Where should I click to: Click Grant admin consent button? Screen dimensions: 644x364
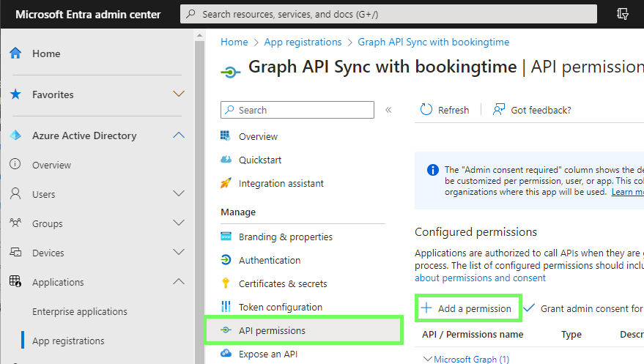(583, 308)
